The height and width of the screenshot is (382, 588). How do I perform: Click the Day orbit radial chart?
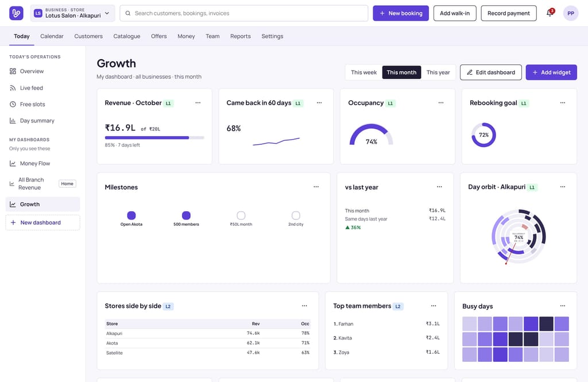519,237
